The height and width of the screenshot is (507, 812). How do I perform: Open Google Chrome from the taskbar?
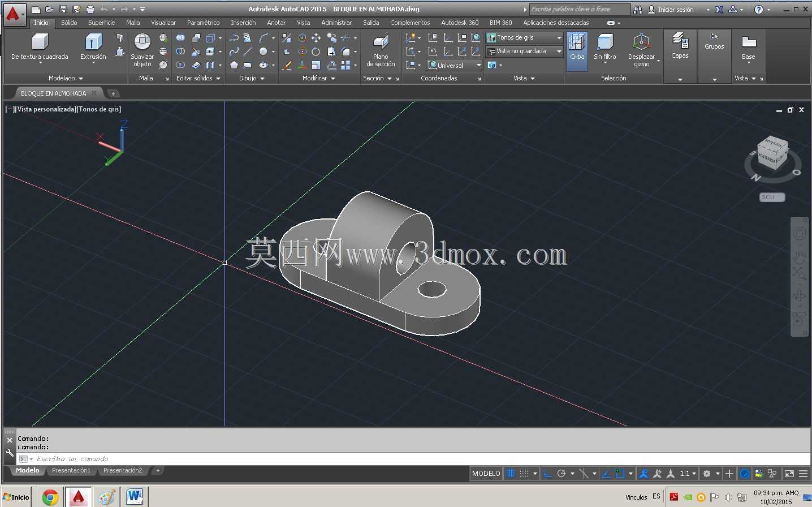click(x=50, y=497)
